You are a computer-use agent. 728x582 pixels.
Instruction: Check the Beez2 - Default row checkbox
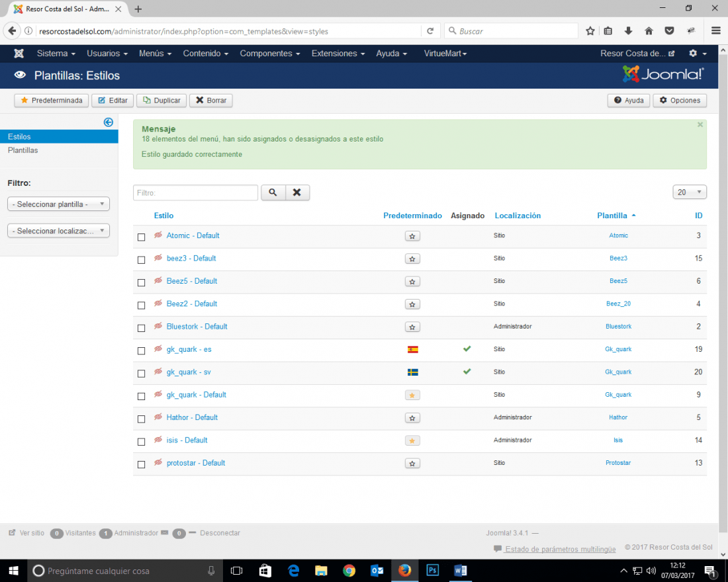142,306
